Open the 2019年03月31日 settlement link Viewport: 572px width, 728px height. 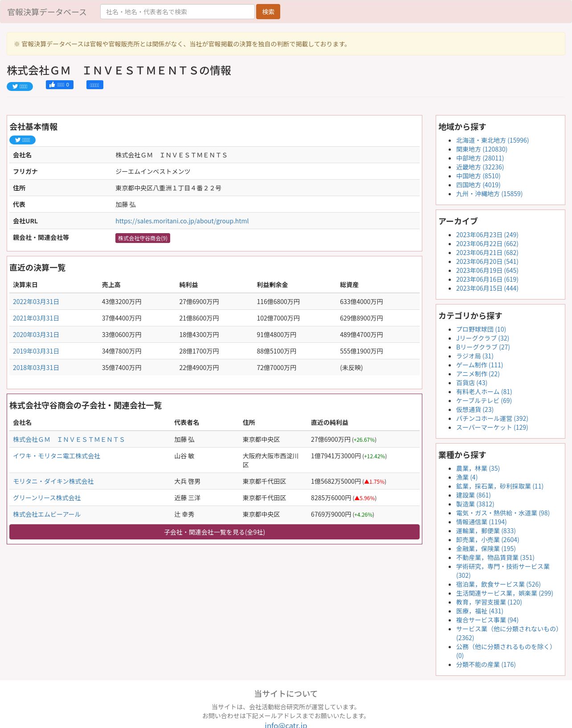click(x=36, y=351)
